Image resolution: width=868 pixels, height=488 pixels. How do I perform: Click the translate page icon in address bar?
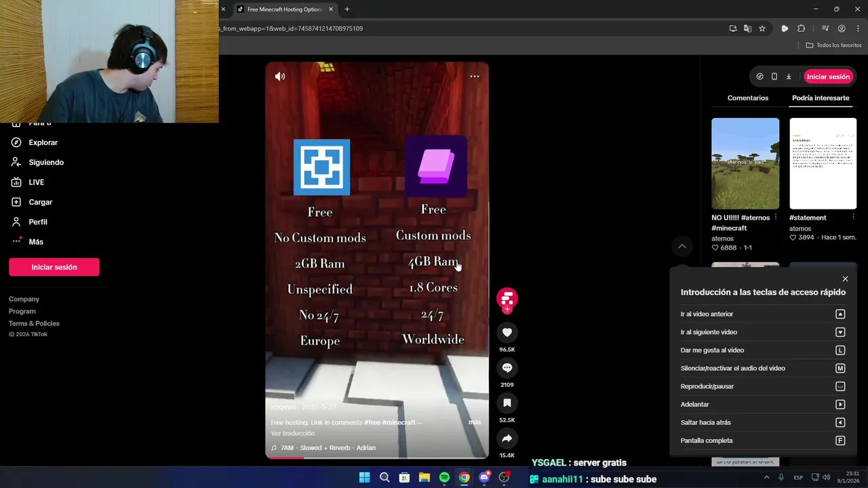747,28
